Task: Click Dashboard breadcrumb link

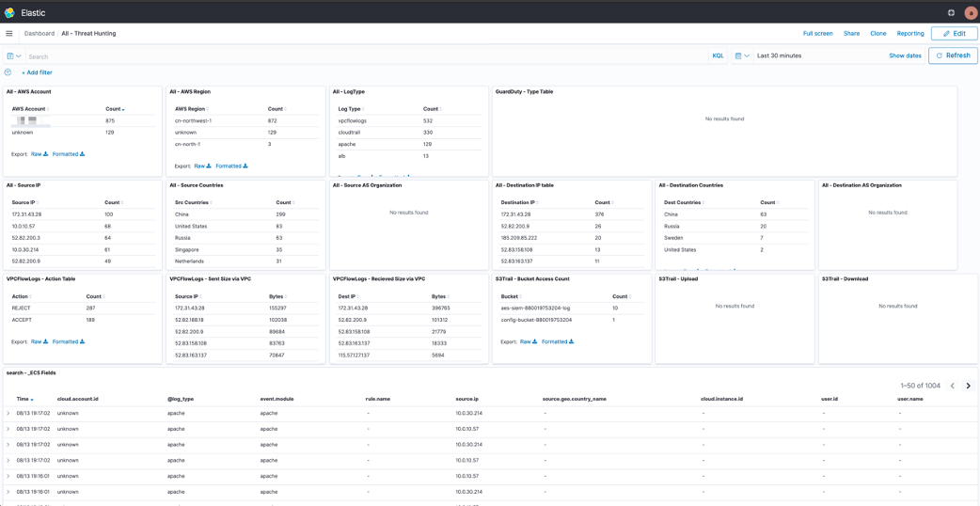Action: 39,34
